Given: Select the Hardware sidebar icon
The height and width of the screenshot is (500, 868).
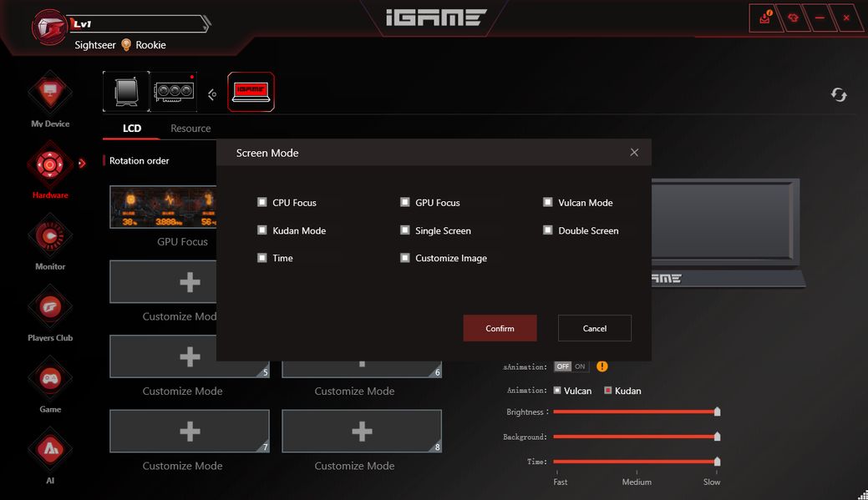Looking at the screenshot, I should coord(50,164).
